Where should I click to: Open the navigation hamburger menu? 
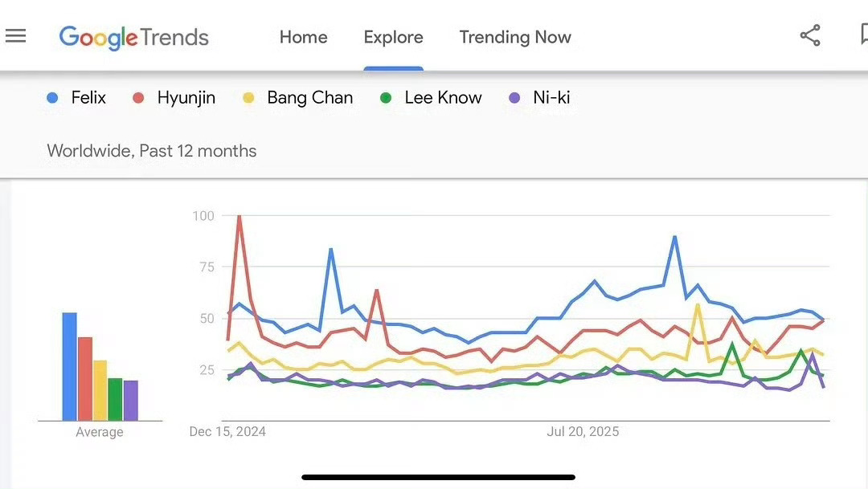click(16, 35)
